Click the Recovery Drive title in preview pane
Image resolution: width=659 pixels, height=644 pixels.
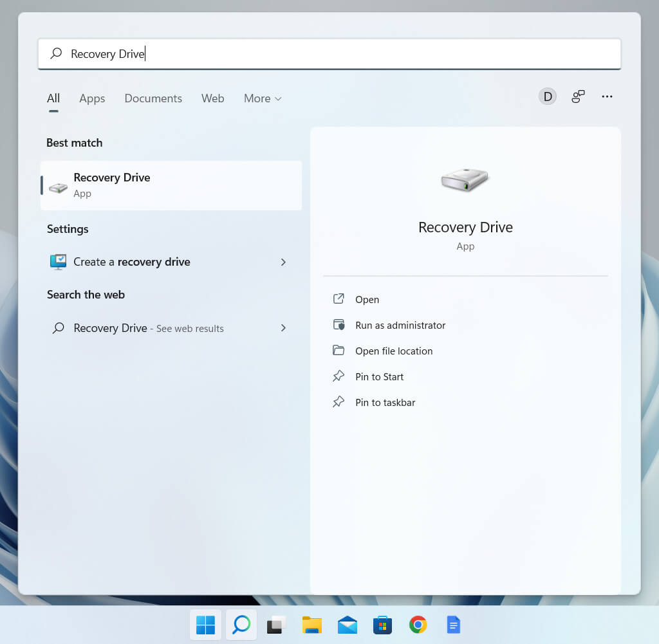point(465,227)
